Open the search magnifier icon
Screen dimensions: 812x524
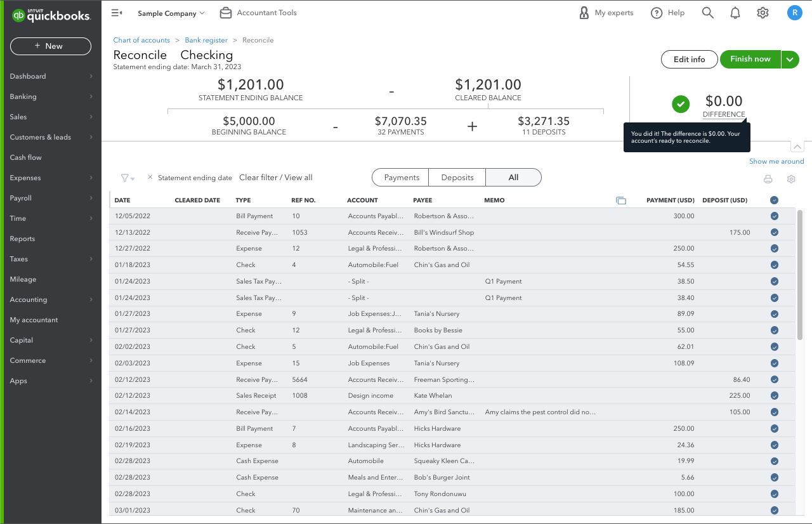coord(708,13)
